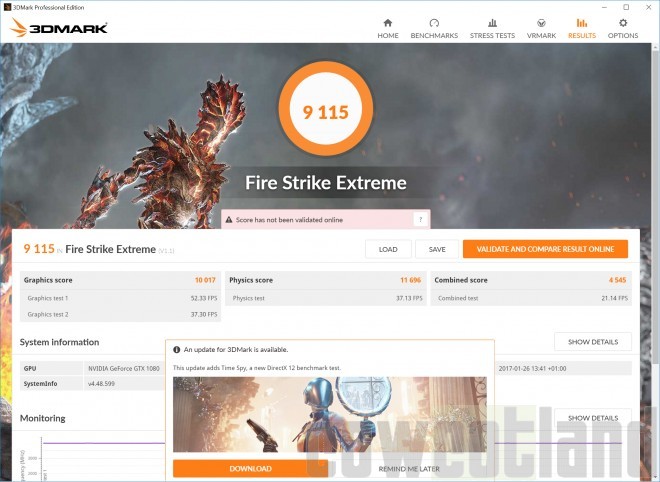Select the Graphics test 1 row
The image size is (660, 482).
point(120,298)
